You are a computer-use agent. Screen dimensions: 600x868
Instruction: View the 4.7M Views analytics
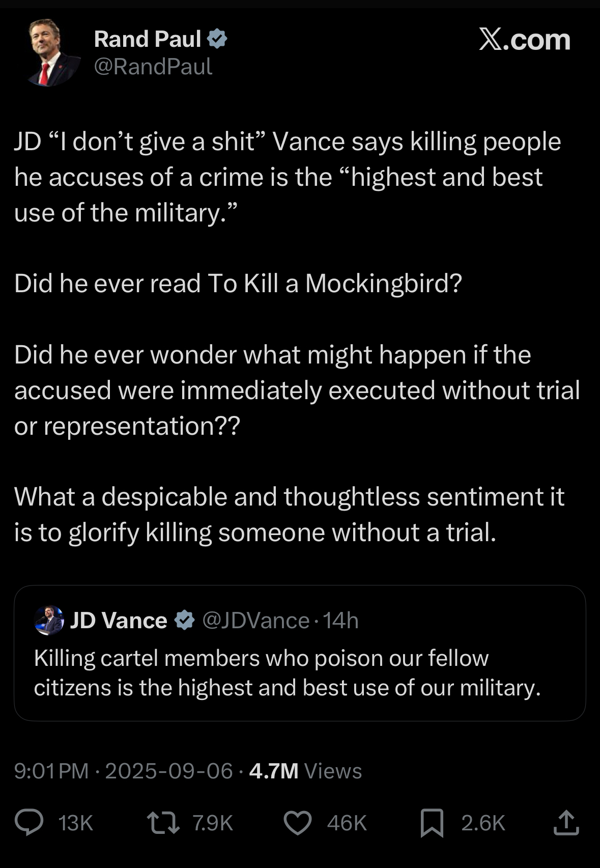coord(305,771)
